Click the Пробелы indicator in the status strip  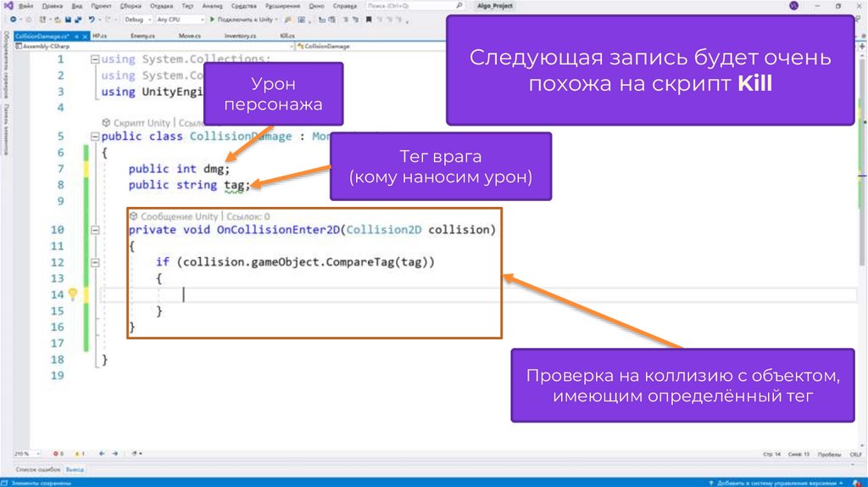pos(829,454)
